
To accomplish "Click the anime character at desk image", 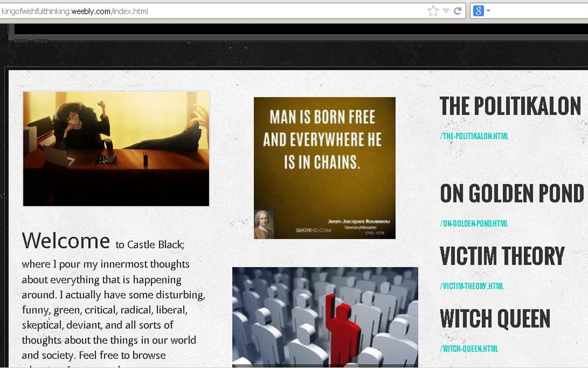I will 116,149.
